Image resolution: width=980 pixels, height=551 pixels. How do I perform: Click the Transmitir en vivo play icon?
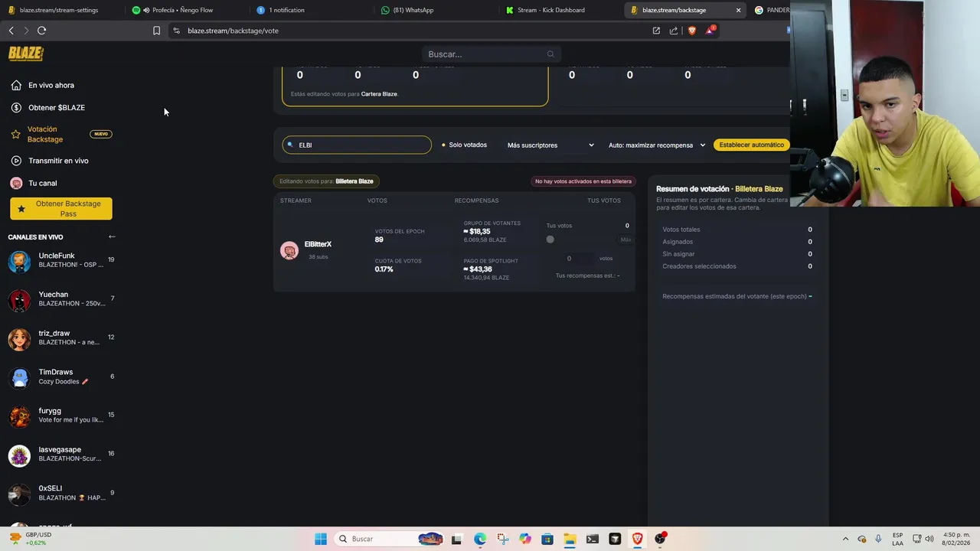pyautogui.click(x=16, y=161)
